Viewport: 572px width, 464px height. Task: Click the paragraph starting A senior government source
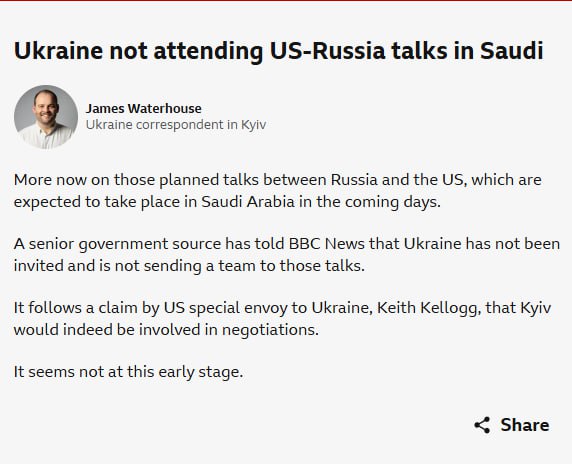tap(287, 255)
